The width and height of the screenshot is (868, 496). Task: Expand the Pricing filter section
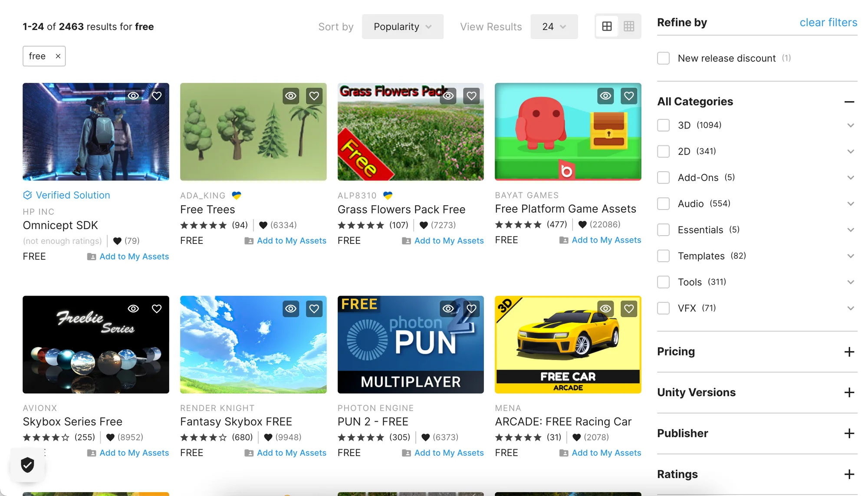(849, 351)
